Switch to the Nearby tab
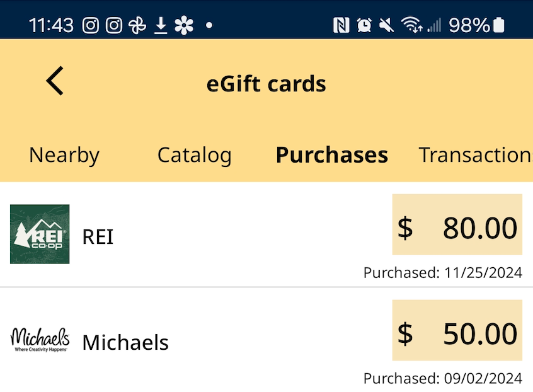 tap(64, 155)
